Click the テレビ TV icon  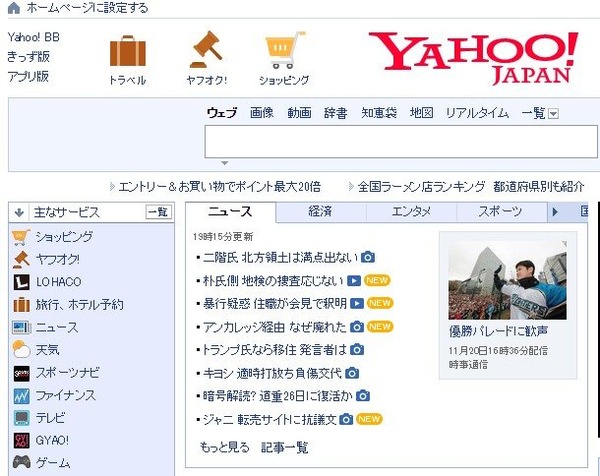pos(21,418)
